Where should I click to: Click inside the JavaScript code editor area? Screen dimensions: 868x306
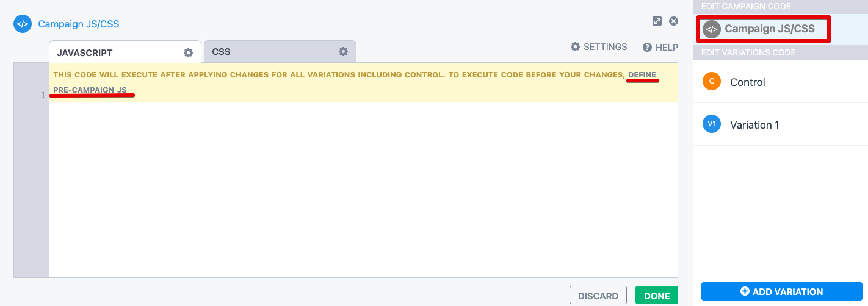pyautogui.click(x=363, y=189)
